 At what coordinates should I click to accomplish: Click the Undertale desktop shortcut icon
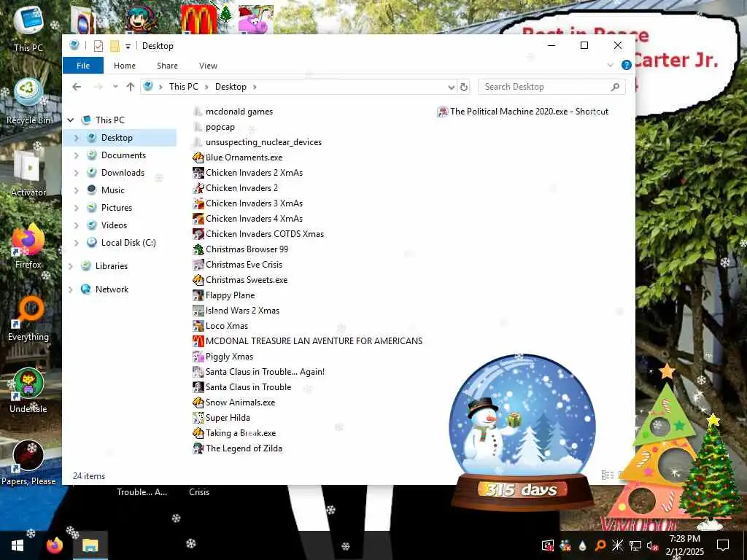(x=28, y=384)
